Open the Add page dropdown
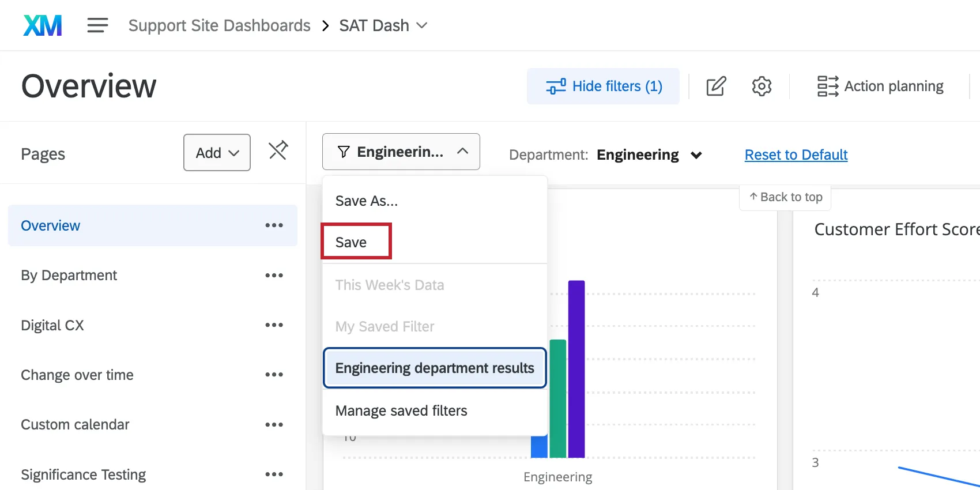 tap(217, 153)
